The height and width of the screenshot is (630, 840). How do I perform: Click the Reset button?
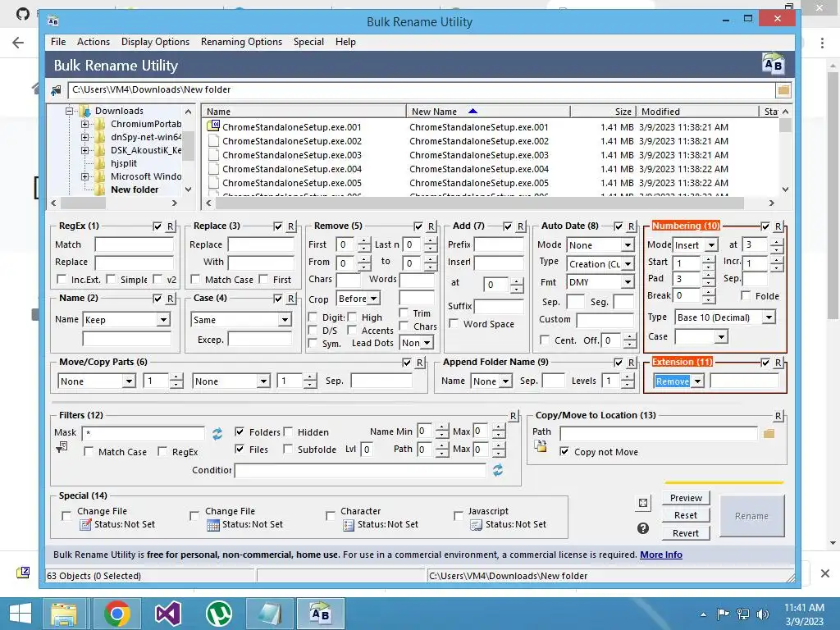pos(686,515)
